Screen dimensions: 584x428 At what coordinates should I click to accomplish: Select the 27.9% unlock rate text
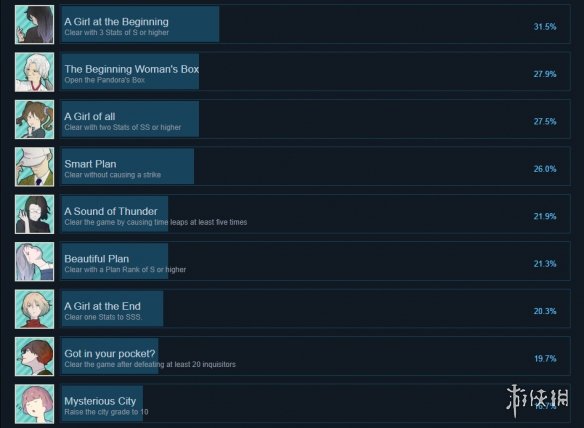545,74
